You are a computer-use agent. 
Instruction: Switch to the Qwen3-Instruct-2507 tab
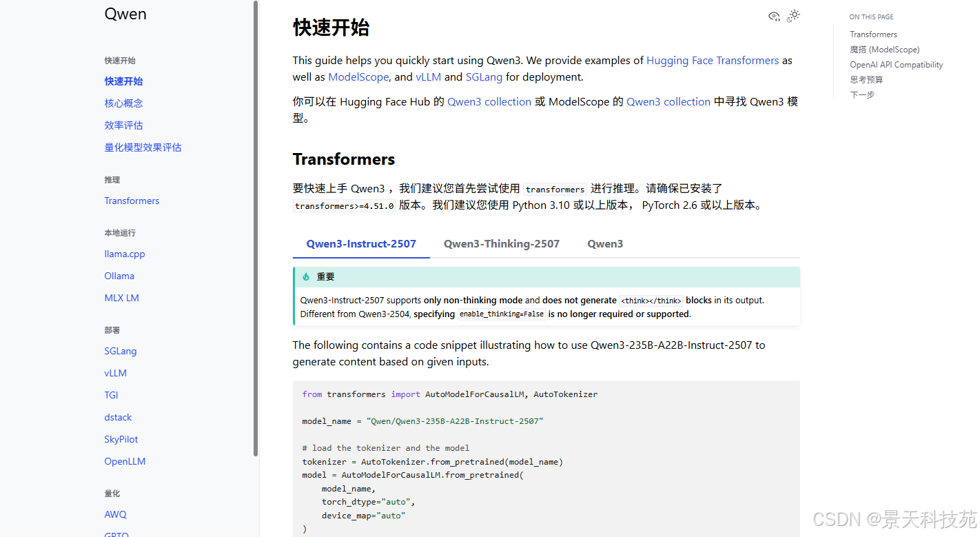361,244
